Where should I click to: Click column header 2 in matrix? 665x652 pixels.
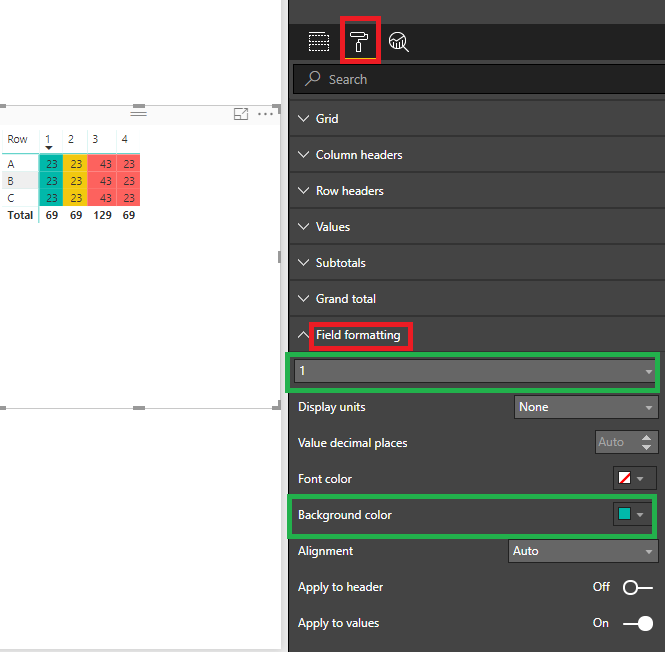[71, 139]
